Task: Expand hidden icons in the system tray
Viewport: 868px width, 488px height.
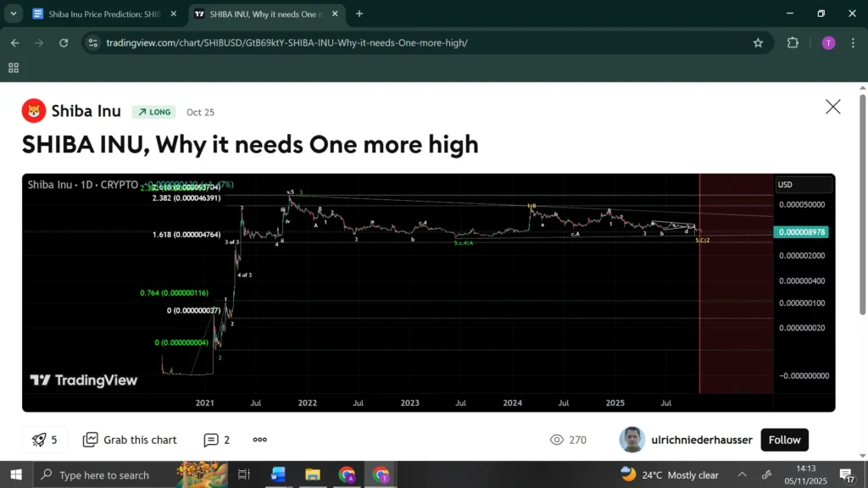Action: pos(742,474)
